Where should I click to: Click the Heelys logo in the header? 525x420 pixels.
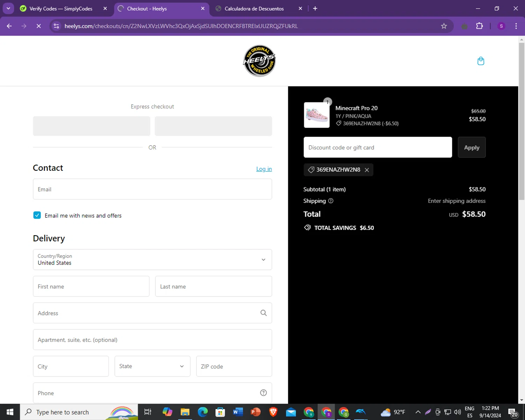[x=259, y=61]
